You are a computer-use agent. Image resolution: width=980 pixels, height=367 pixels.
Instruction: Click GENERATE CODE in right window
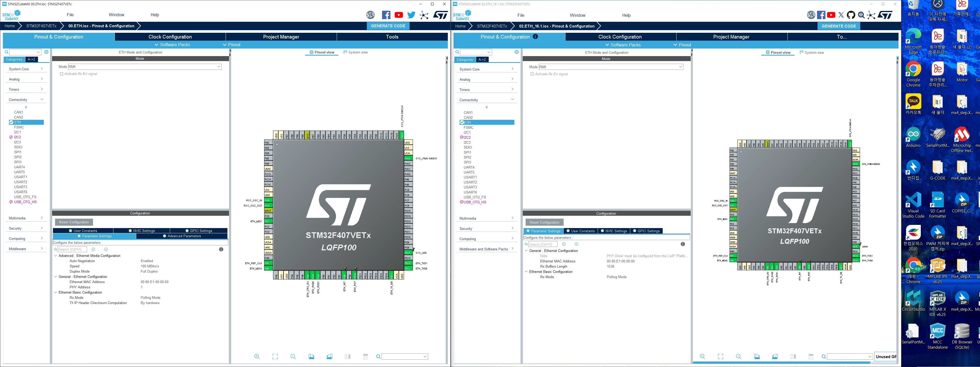coord(839,26)
